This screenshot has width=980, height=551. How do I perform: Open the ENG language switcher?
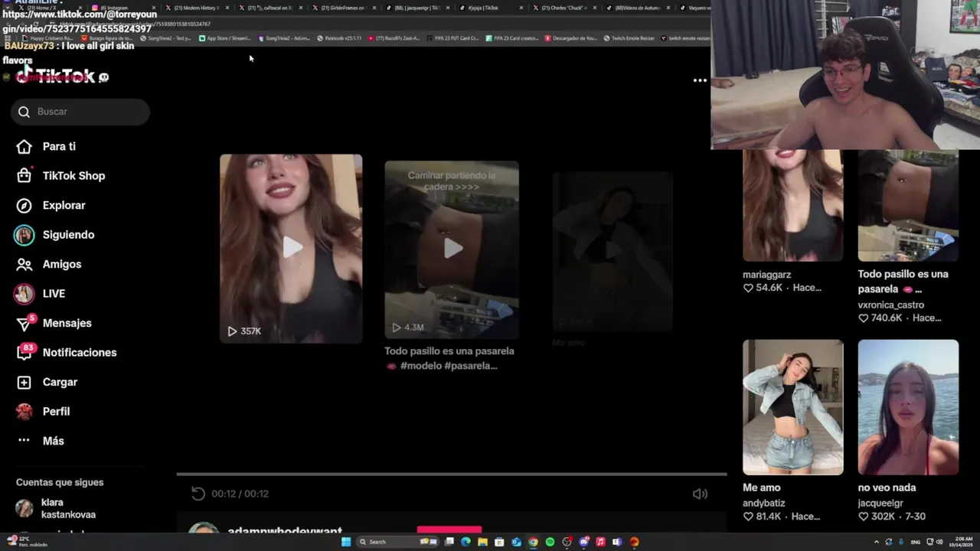pos(917,542)
